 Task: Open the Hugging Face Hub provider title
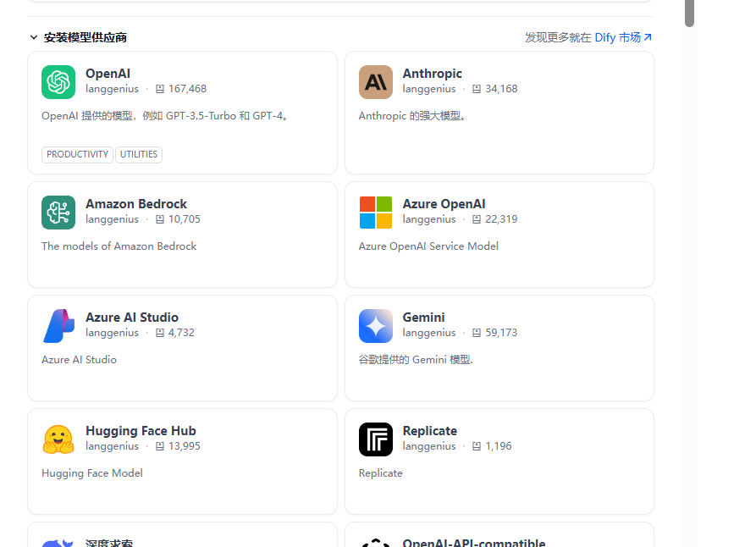(141, 431)
